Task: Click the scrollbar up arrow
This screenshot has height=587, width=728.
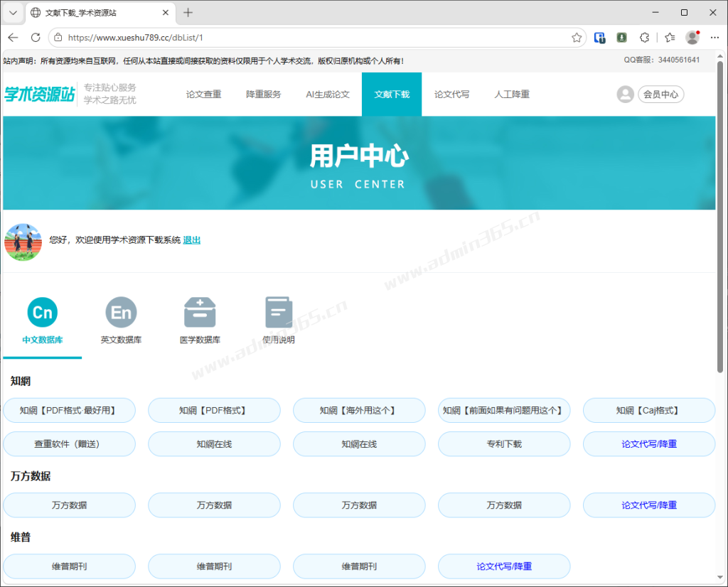Action: pos(720,55)
